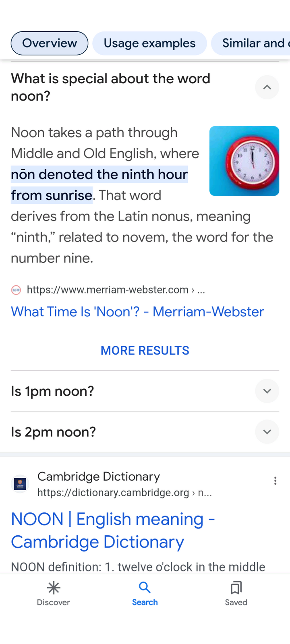
Task: Tap the Cambridge Dictionary source name
Action: [x=98, y=477]
